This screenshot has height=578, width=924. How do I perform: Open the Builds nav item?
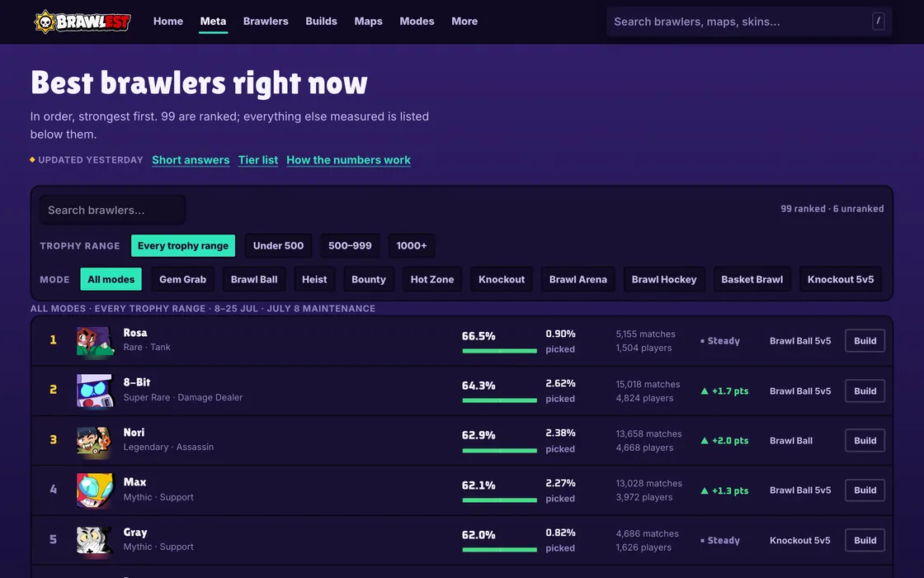[321, 21]
